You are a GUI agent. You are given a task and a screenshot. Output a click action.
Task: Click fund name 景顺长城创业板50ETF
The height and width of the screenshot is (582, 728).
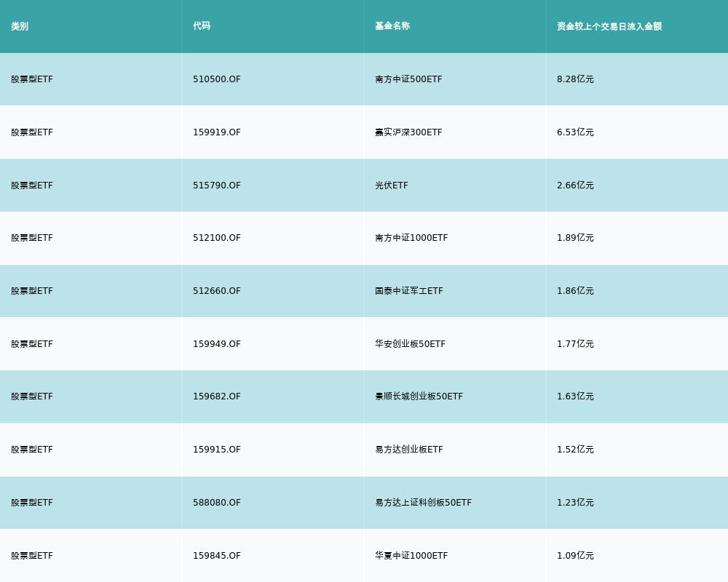click(419, 396)
